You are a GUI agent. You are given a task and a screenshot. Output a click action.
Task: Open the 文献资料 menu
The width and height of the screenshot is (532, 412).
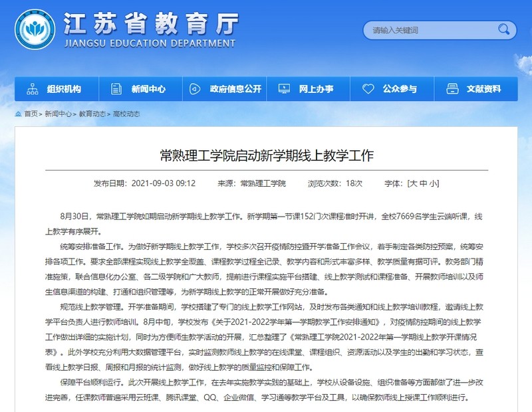tap(476, 89)
